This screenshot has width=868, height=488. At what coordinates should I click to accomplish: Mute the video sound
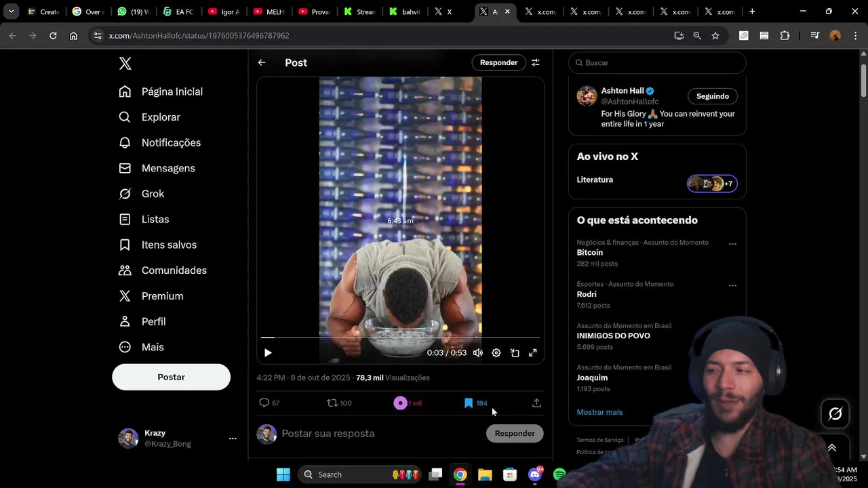[478, 353]
